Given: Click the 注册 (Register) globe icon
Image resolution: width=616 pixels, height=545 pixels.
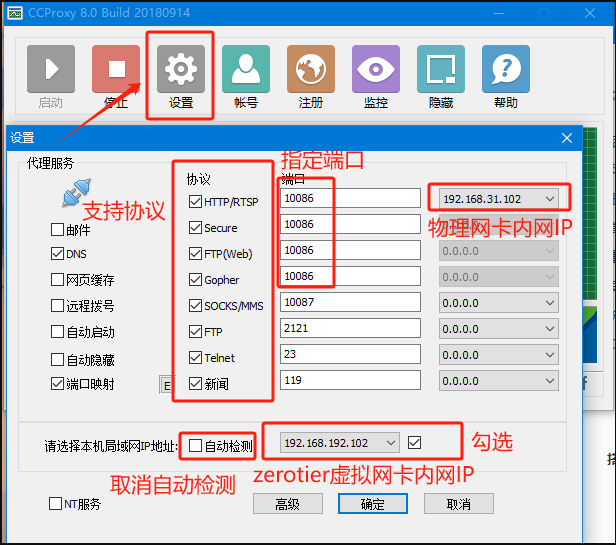Looking at the screenshot, I should click(311, 69).
